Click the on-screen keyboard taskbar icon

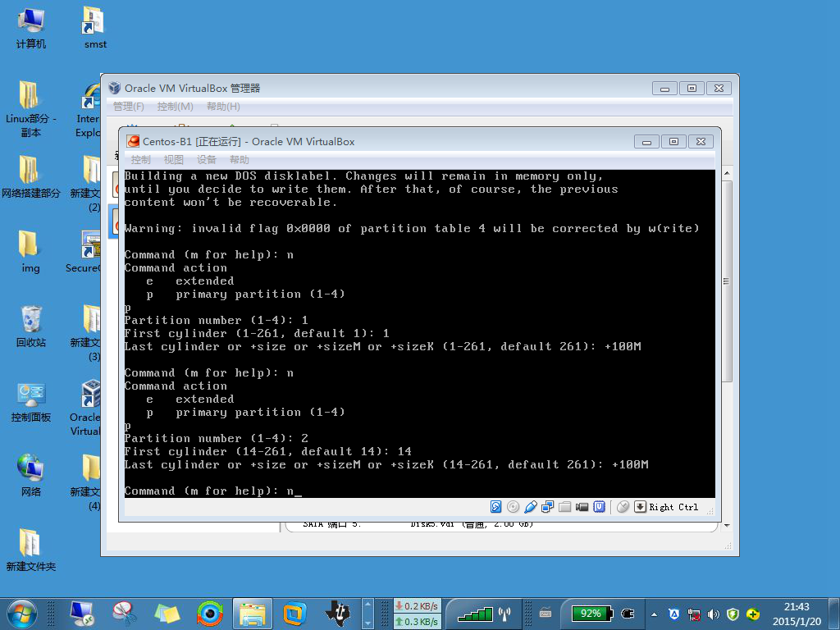[x=546, y=613]
